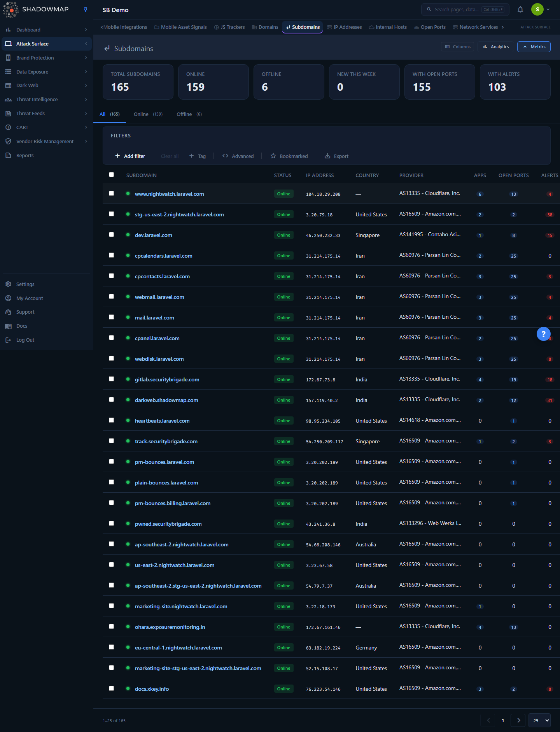560x732 pixels.
Task: Toggle the Metrics button
Action: (x=534, y=47)
